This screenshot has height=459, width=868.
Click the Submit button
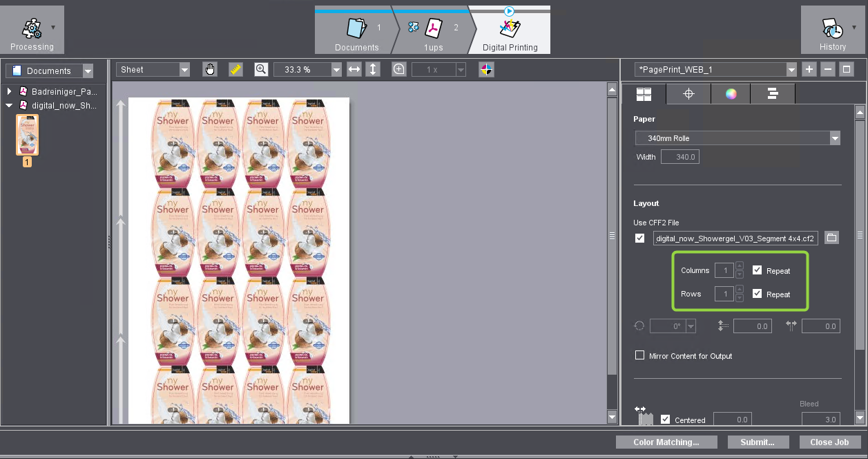click(x=758, y=442)
